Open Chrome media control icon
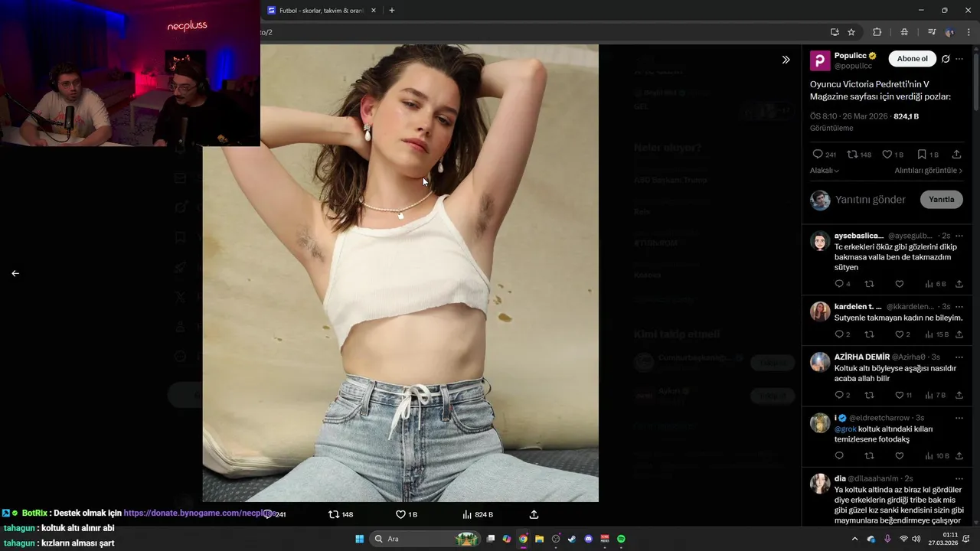Viewport: 980px width, 551px height. [x=932, y=32]
